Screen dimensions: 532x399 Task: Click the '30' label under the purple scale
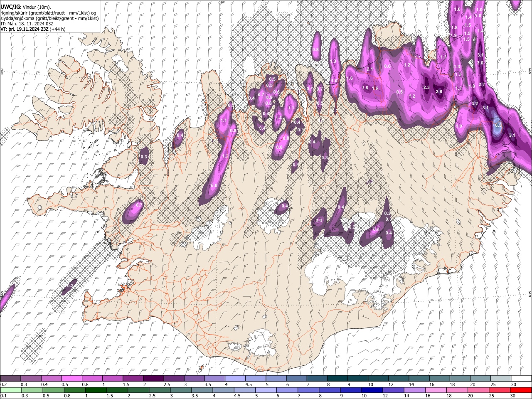pos(514,384)
